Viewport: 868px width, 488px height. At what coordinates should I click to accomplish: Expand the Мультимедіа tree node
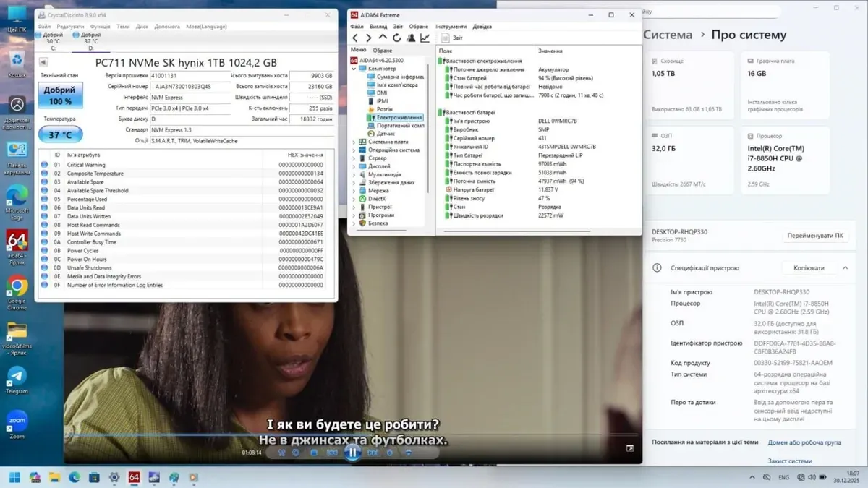pyautogui.click(x=354, y=174)
